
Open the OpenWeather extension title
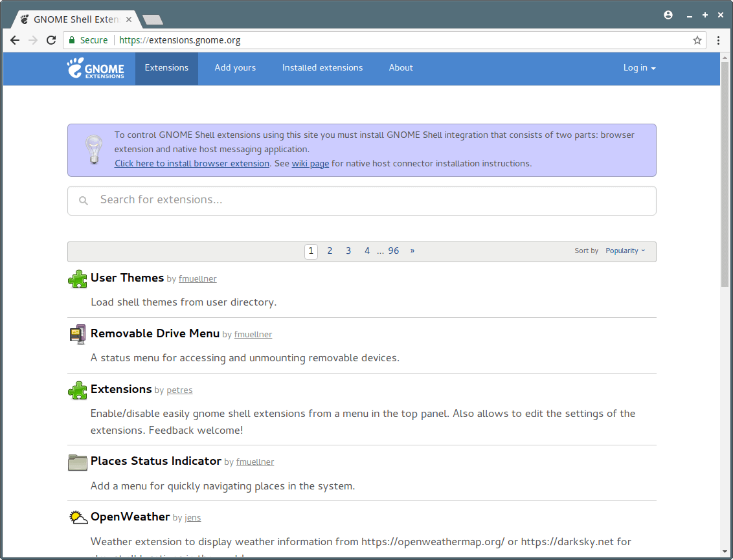point(130,517)
